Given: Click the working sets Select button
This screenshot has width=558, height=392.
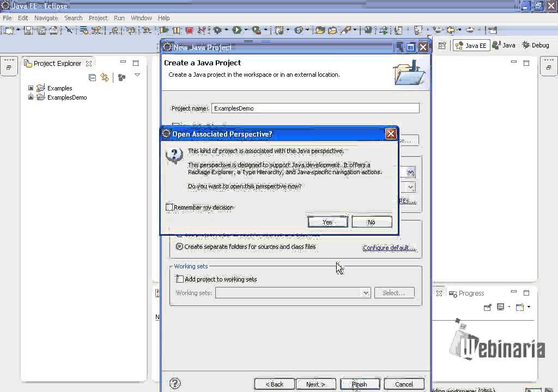Looking at the screenshot, I should [394, 293].
